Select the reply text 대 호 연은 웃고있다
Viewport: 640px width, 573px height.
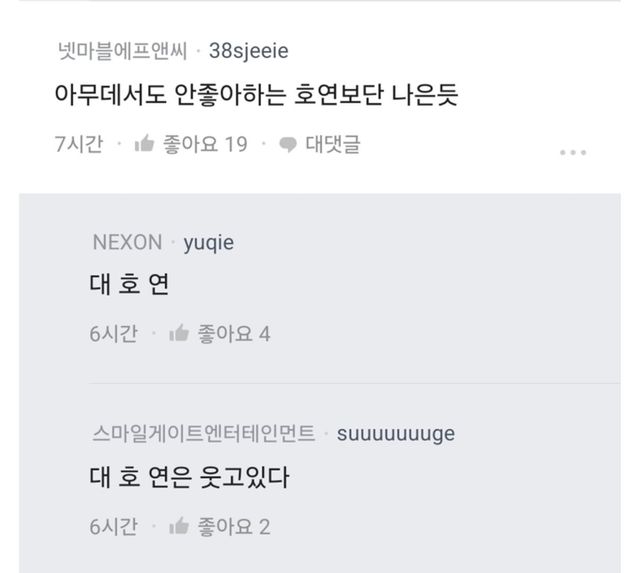189,478
